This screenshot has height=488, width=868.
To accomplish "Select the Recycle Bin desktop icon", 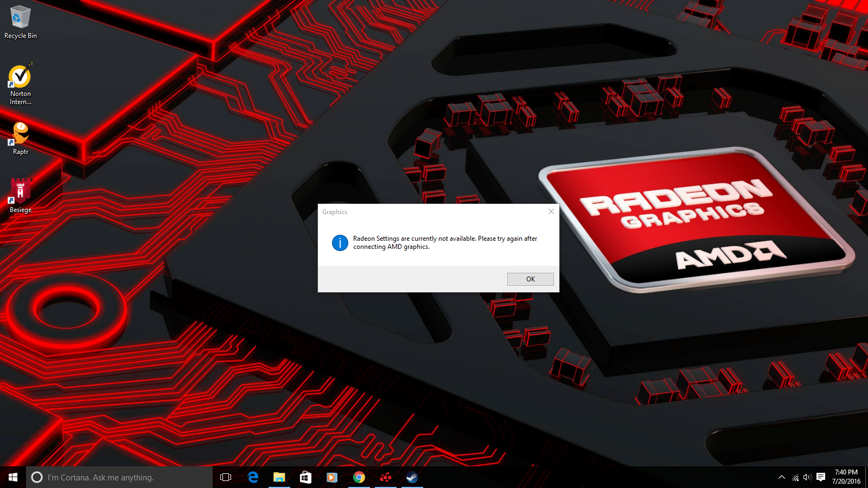I will (21, 23).
